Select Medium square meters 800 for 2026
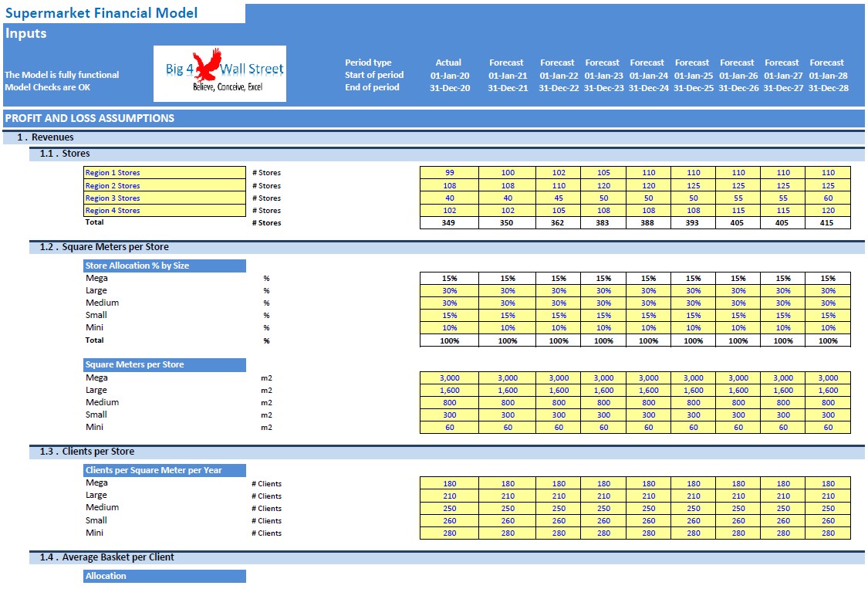 [738, 403]
